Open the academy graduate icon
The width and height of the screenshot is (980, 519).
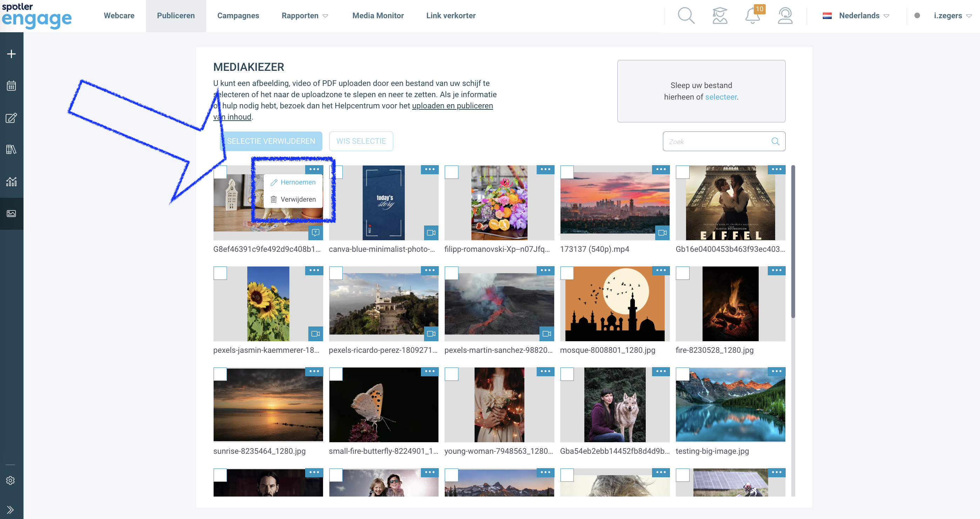pos(720,15)
